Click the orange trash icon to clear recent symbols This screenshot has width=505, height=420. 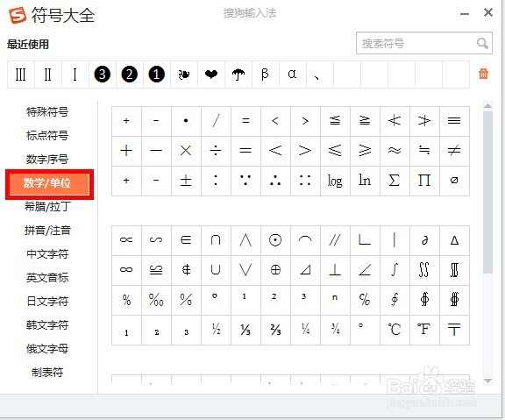point(483,74)
